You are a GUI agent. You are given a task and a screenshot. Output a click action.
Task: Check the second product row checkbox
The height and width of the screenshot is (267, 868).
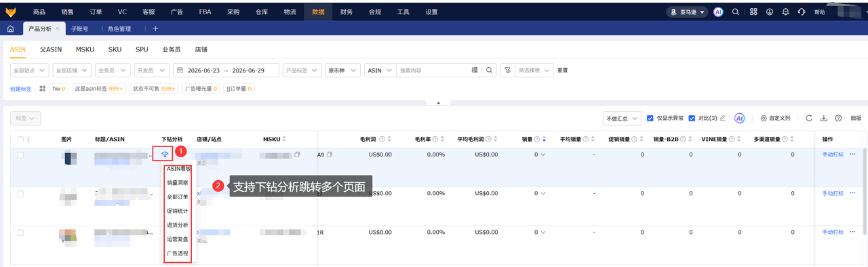(x=20, y=194)
